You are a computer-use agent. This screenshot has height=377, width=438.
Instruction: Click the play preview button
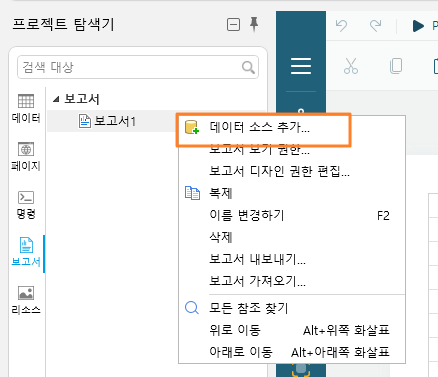coord(418,26)
